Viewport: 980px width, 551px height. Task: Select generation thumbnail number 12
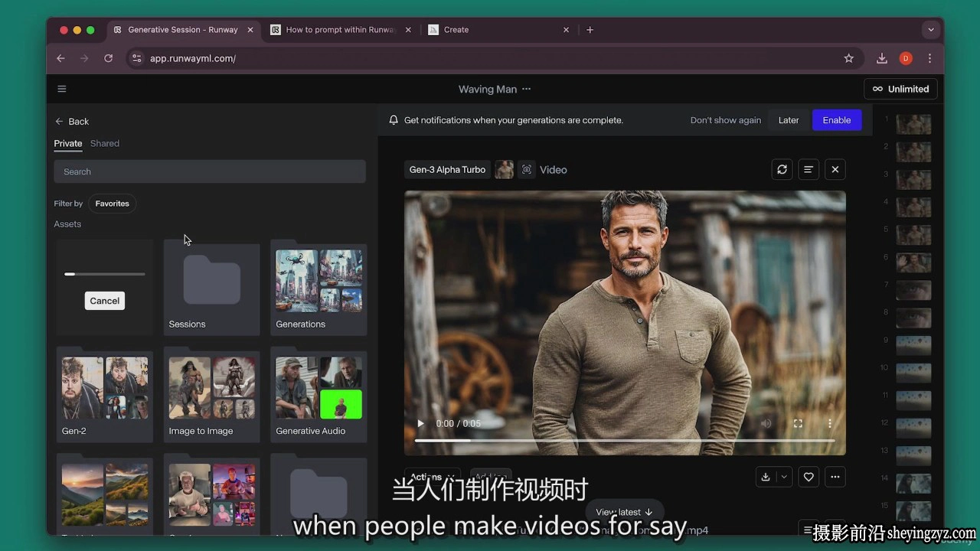coord(913,428)
